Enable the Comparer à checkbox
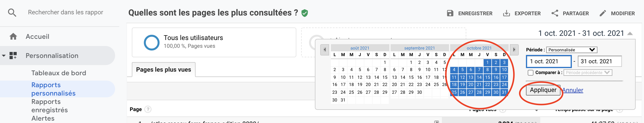The image size is (644, 123). point(531,73)
